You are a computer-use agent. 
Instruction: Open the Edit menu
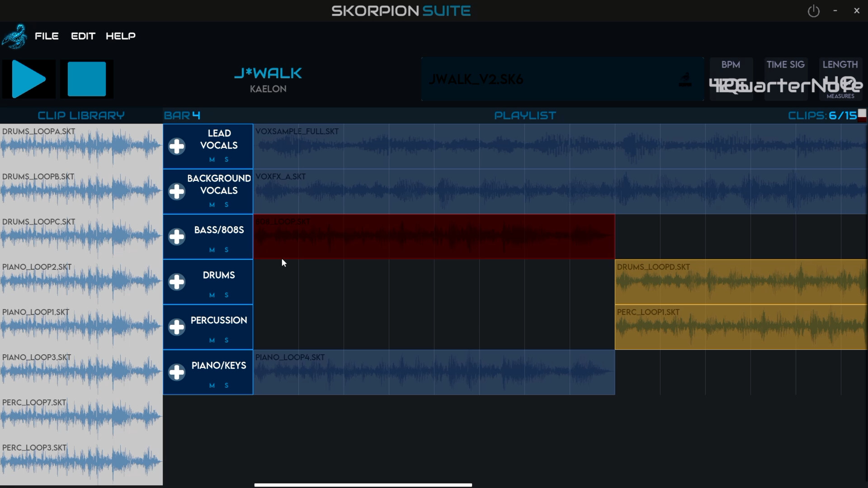83,36
